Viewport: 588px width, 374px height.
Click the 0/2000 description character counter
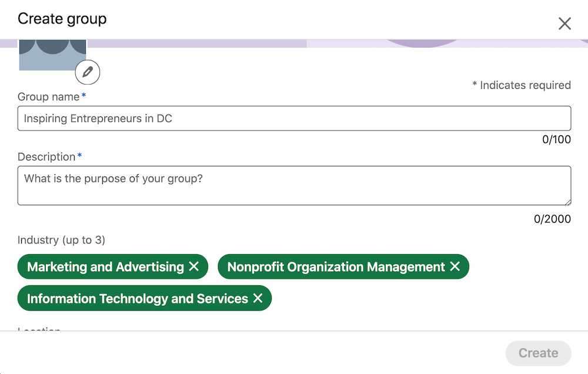click(552, 219)
